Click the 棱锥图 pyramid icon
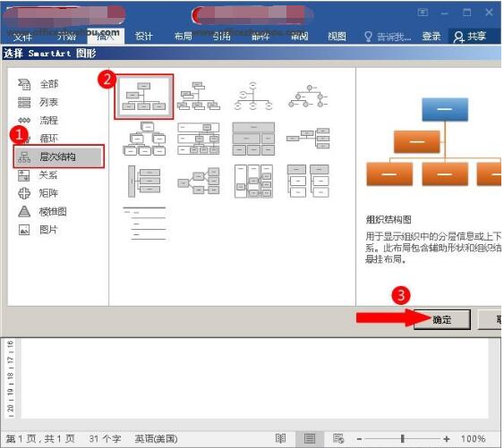Viewport: 504px width, 448px height. [x=24, y=212]
